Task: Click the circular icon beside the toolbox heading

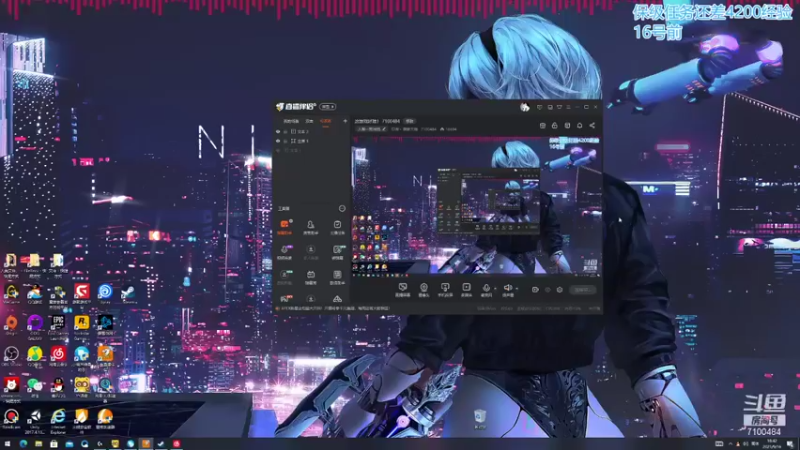Action: point(342,208)
